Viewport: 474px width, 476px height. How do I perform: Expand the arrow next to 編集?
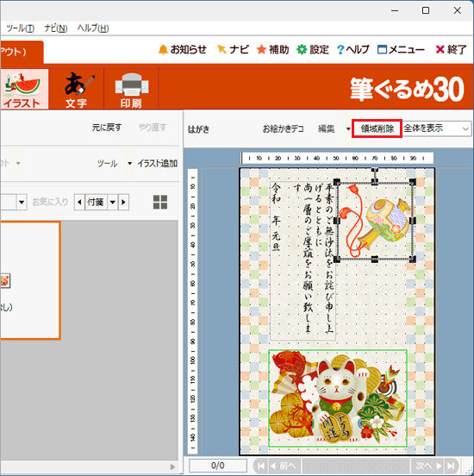348,129
